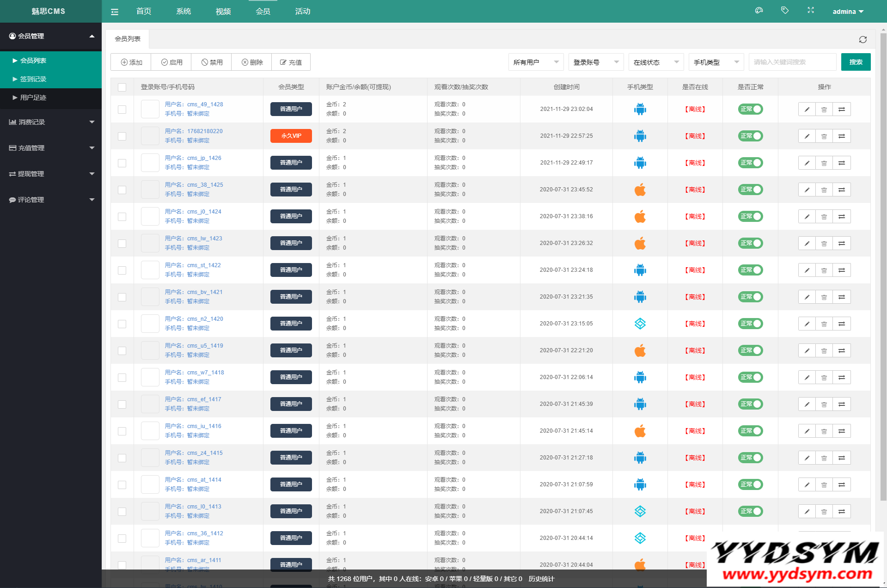Focus the keyword search input field
The image size is (887, 588).
pos(792,62)
